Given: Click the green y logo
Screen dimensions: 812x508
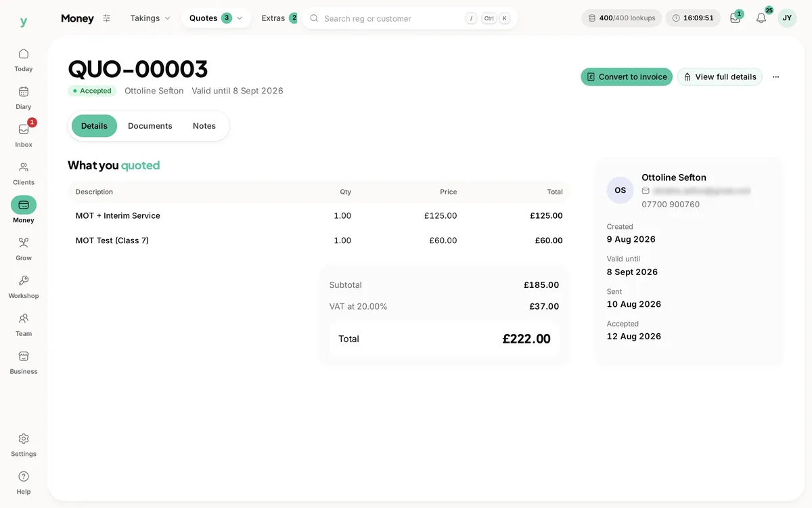Looking at the screenshot, I should 24,22.
